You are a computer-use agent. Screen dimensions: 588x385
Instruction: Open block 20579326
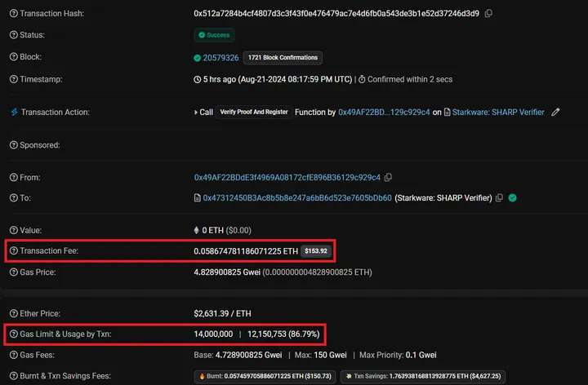click(x=220, y=58)
